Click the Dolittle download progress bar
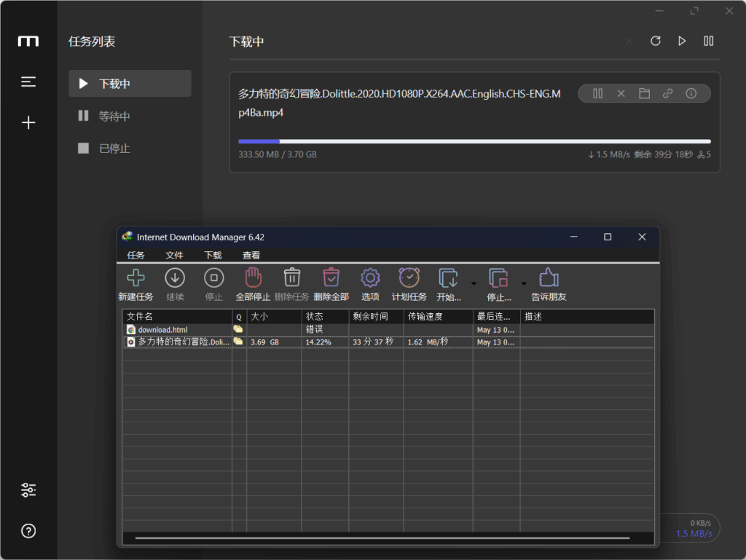 pyautogui.click(x=474, y=141)
